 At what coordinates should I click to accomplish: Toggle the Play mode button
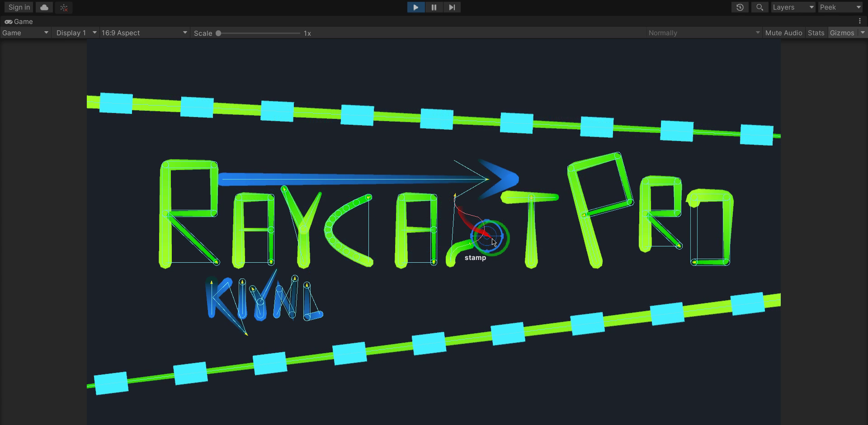(x=416, y=7)
